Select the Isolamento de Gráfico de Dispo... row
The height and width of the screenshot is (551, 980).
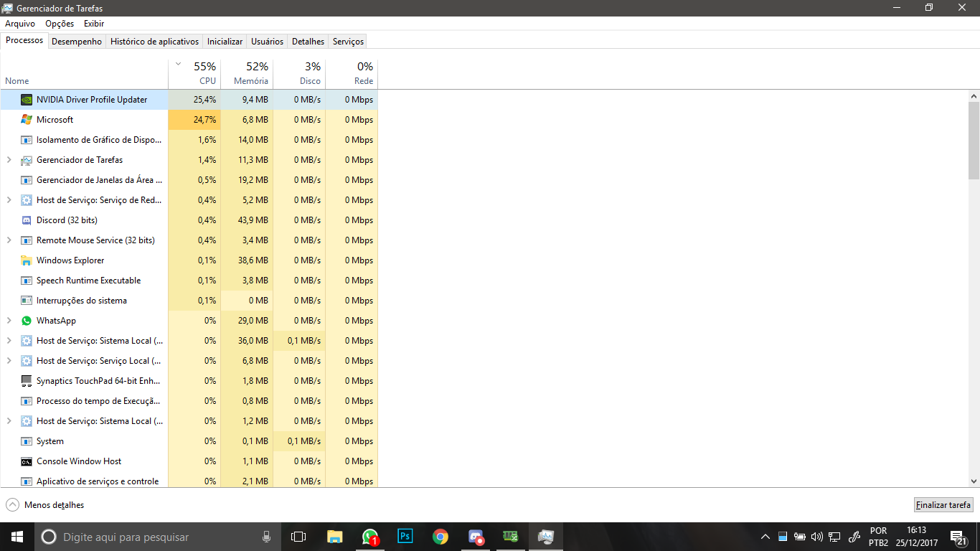189,140
